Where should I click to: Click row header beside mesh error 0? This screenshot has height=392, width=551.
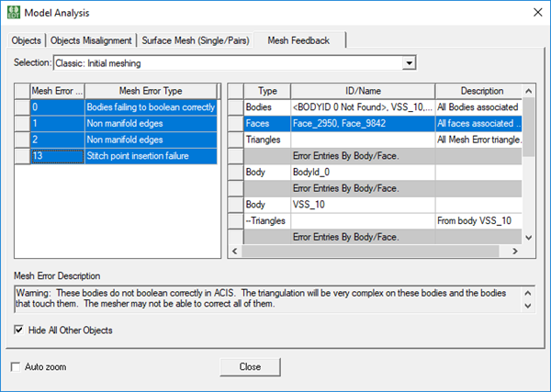click(x=22, y=107)
